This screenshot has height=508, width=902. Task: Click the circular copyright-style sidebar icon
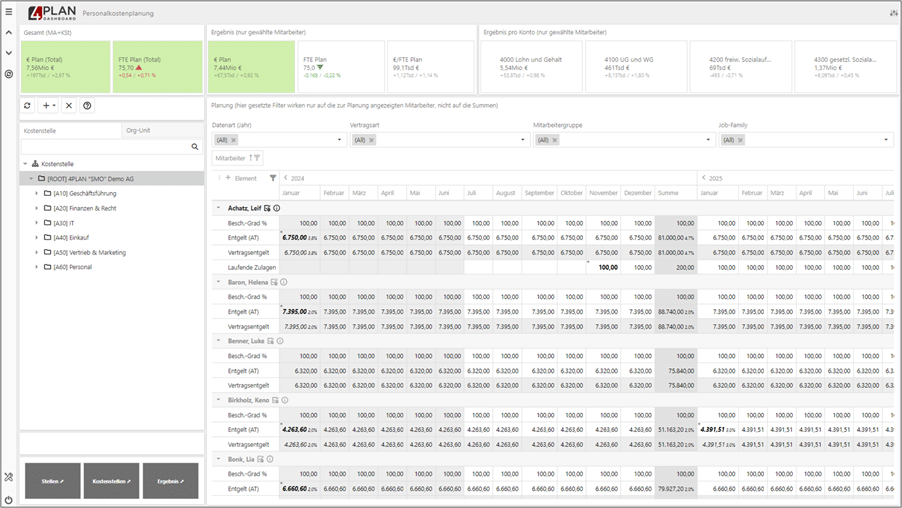9,74
